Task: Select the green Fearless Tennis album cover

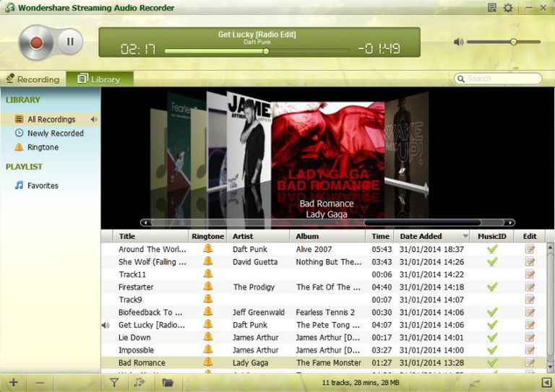Action: click(179, 141)
